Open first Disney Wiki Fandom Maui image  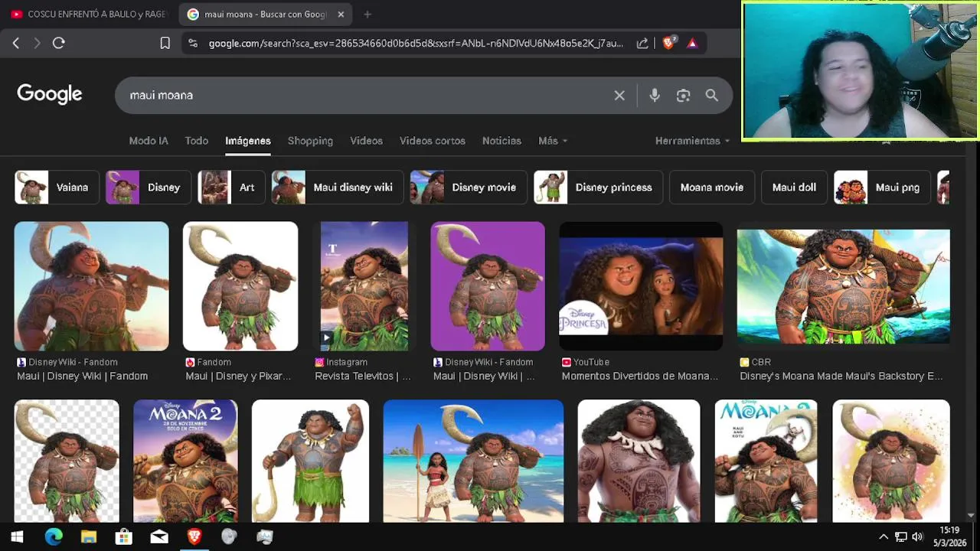coord(91,286)
